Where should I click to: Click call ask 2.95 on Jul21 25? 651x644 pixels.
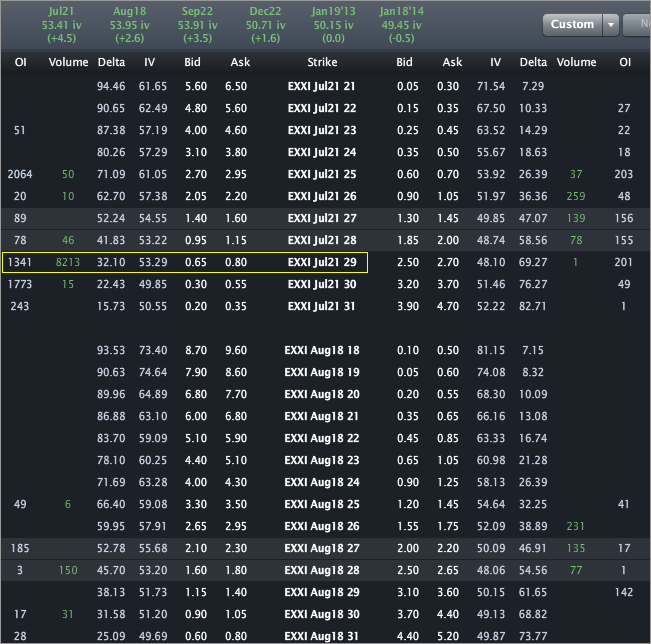coord(236,174)
